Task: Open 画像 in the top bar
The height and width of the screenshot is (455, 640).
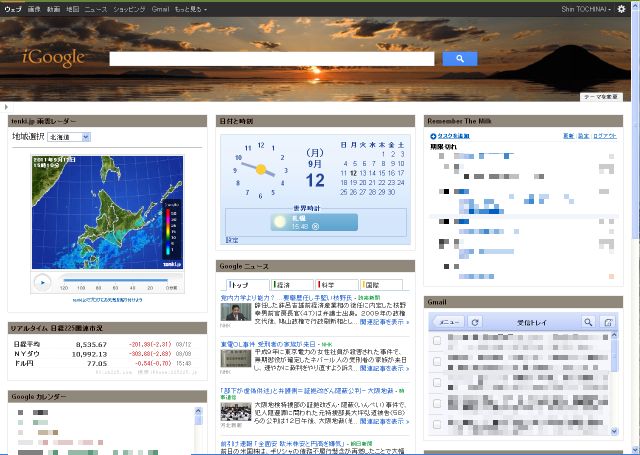Action: coord(34,9)
